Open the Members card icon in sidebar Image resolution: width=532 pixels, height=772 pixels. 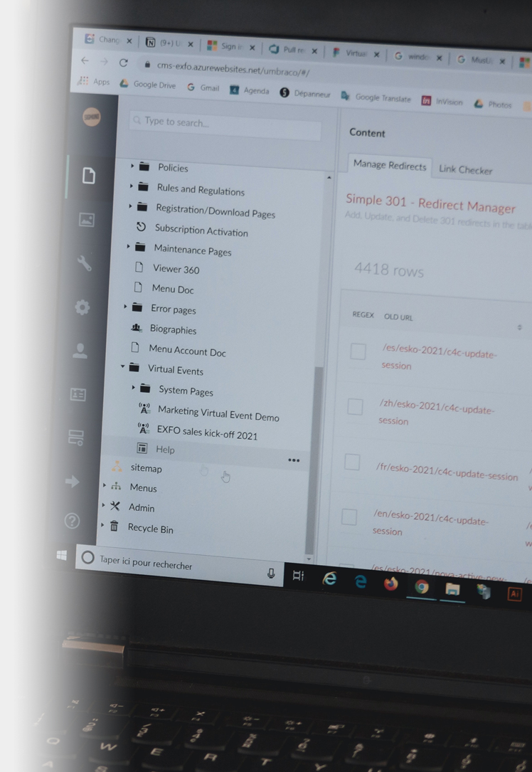click(78, 394)
